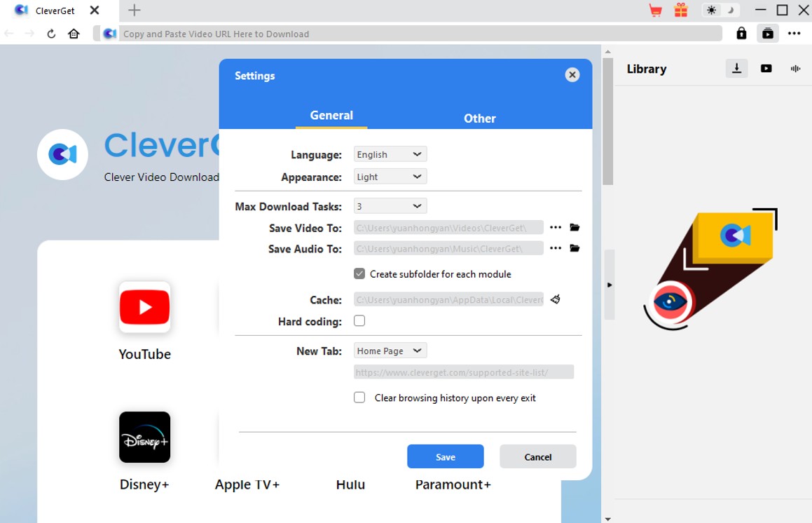812x523 pixels.
Task: Clear cache with the broom icon
Action: 556,300
